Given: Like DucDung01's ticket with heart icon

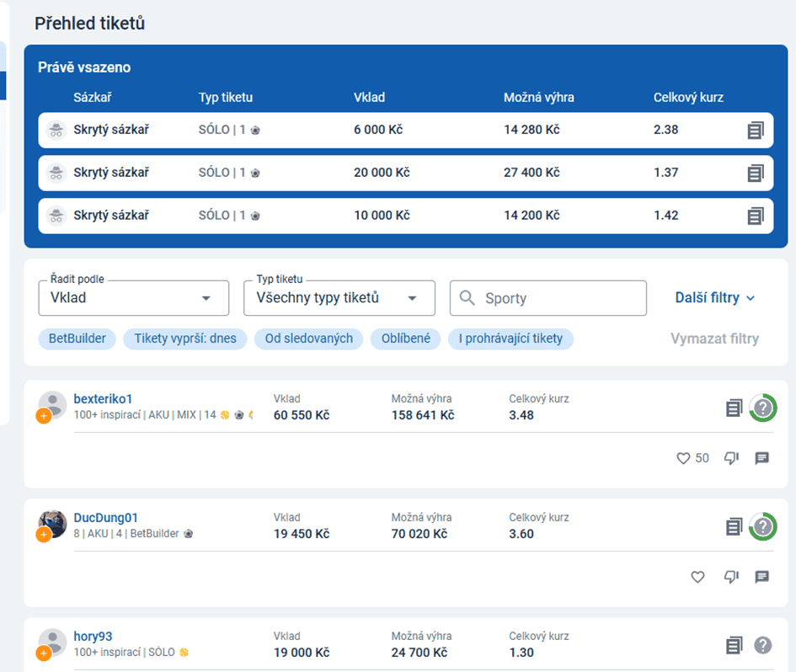Looking at the screenshot, I should click(x=697, y=577).
